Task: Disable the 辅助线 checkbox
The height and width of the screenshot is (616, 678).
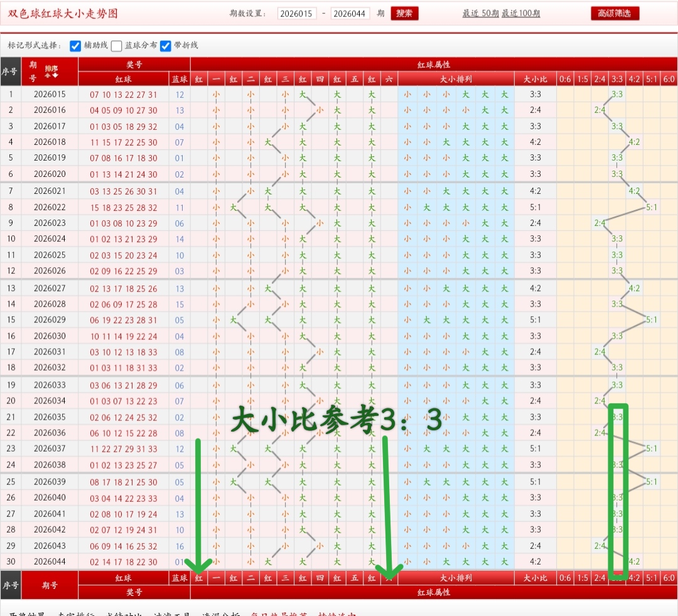Action: pyautogui.click(x=75, y=45)
